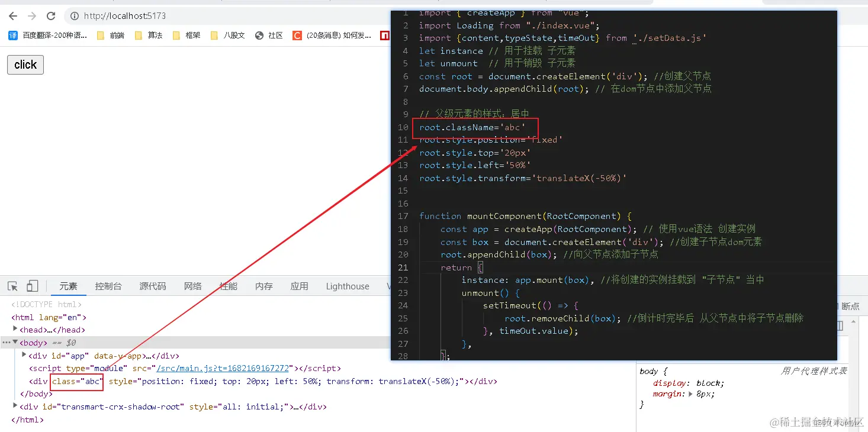Switch to the 源代码 tab
This screenshot has width=868, height=432.
pos(153,286)
